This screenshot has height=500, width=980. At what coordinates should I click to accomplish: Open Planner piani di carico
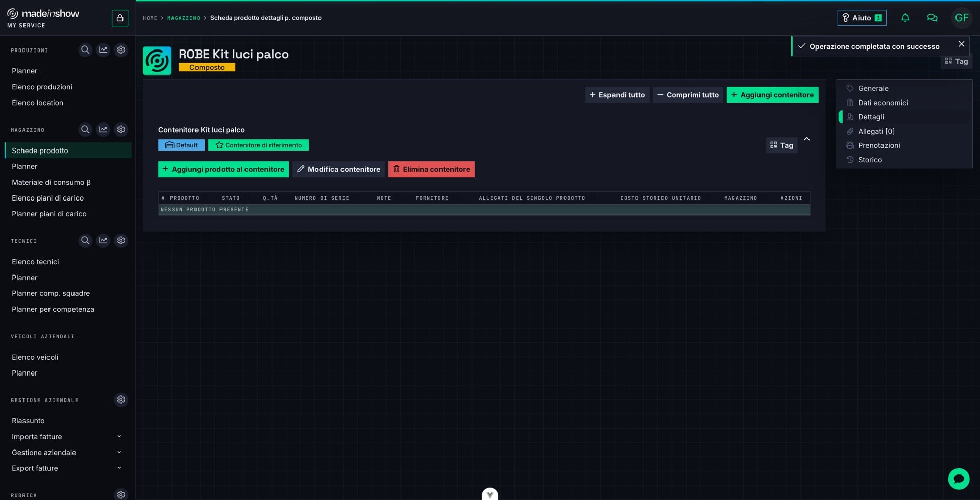(49, 214)
